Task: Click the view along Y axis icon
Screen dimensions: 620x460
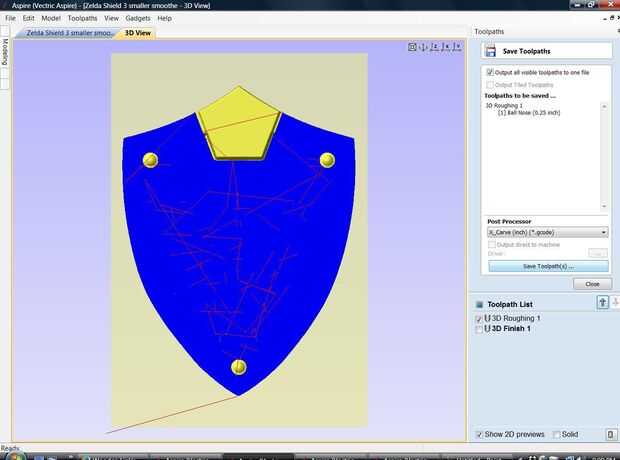Action: point(457,47)
